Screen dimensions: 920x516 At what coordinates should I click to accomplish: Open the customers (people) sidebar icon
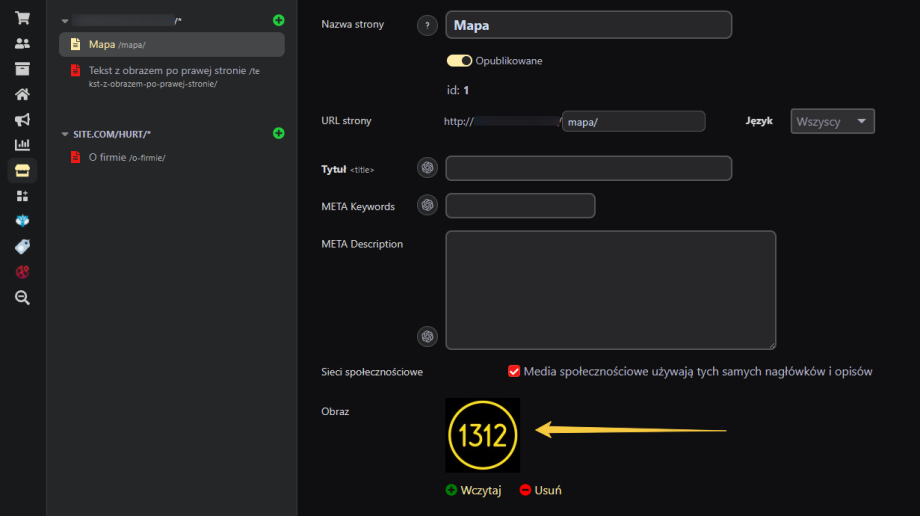coord(21,44)
